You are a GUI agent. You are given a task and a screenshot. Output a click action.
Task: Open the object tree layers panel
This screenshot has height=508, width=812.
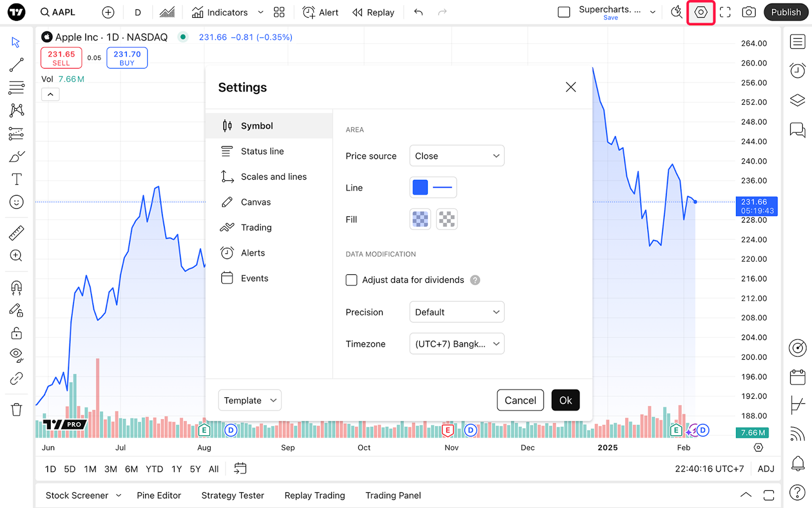point(797,100)
